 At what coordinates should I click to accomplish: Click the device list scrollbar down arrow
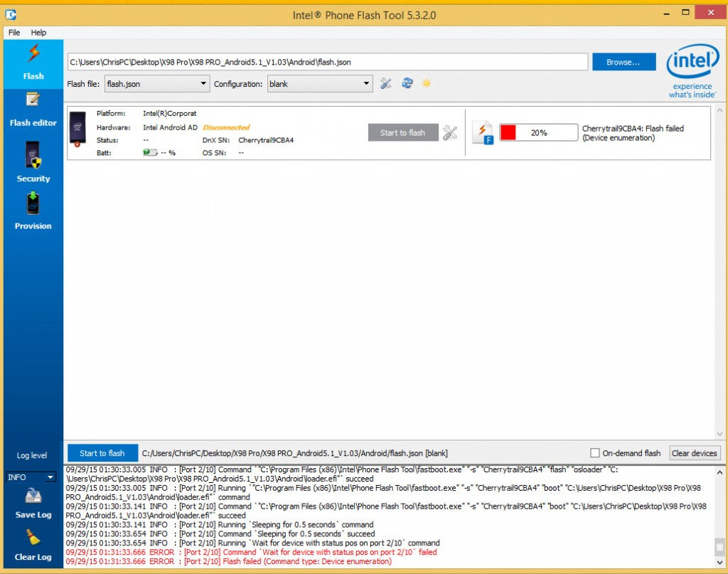click(x=719, y=434)
